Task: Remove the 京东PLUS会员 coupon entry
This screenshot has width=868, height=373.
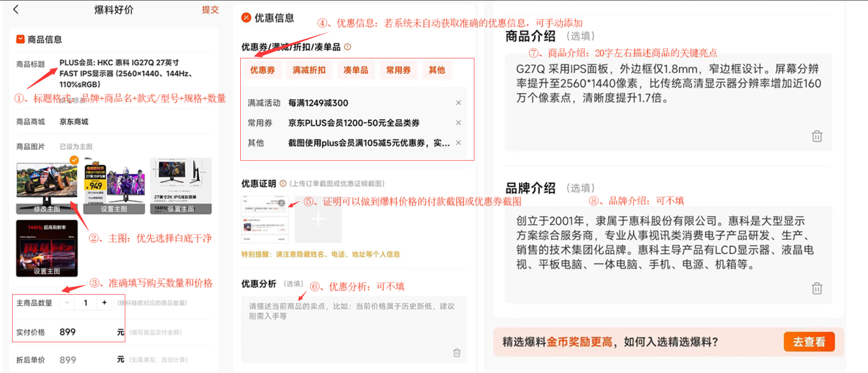Action: (458, 123)
